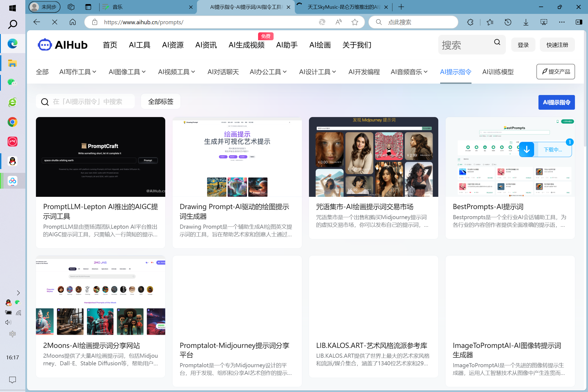This screenshot has height=392, width=588.
Task: Click the browser back arrow
Action: [37, 22]
